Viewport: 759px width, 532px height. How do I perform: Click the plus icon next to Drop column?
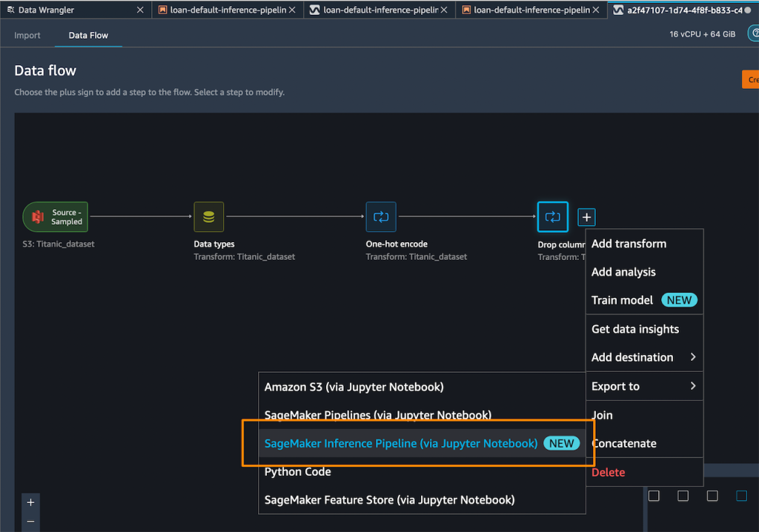(x=587, y=217)
